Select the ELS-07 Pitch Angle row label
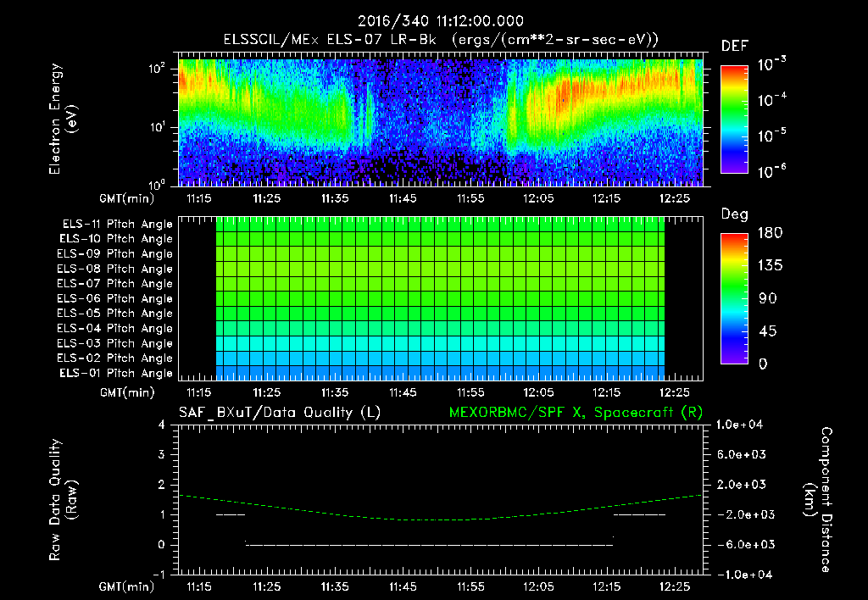868x600 pixels. click(x=115, y=283)
